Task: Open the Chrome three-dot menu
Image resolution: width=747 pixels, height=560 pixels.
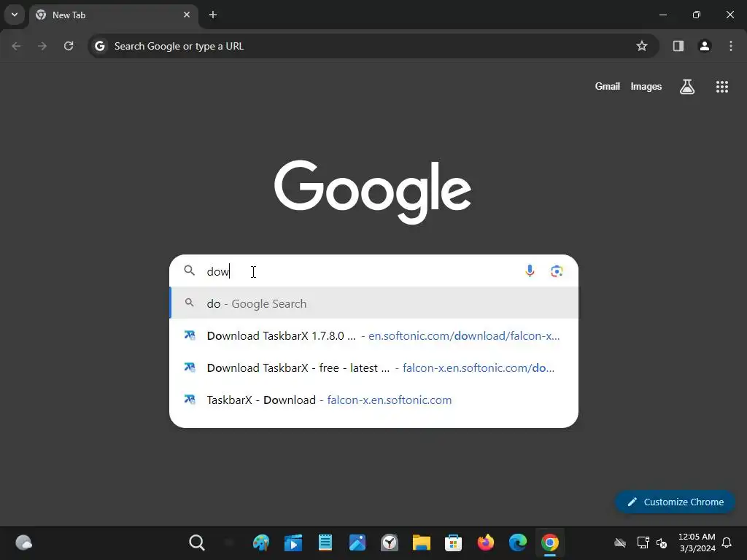Action: click(731, 46)
